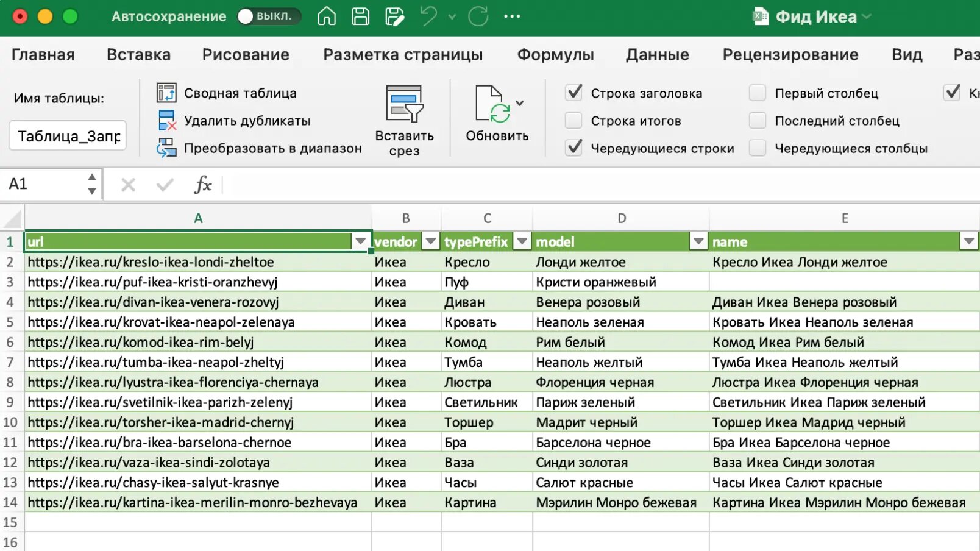Click the Удалить дубликаты button label
The image size is (980, 551).
pyautogui.click(x=247, y=121)
